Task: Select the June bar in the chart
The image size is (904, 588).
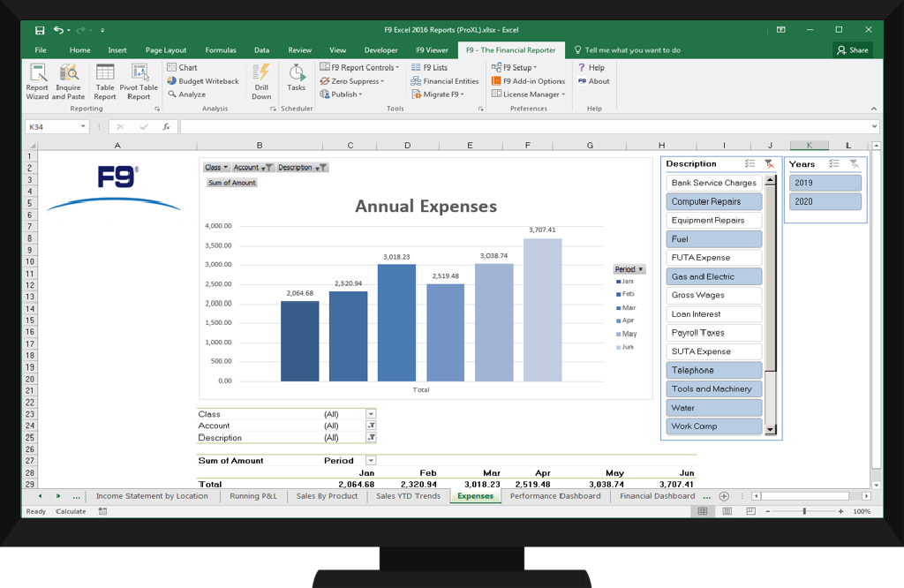Action: click(543, 310)
